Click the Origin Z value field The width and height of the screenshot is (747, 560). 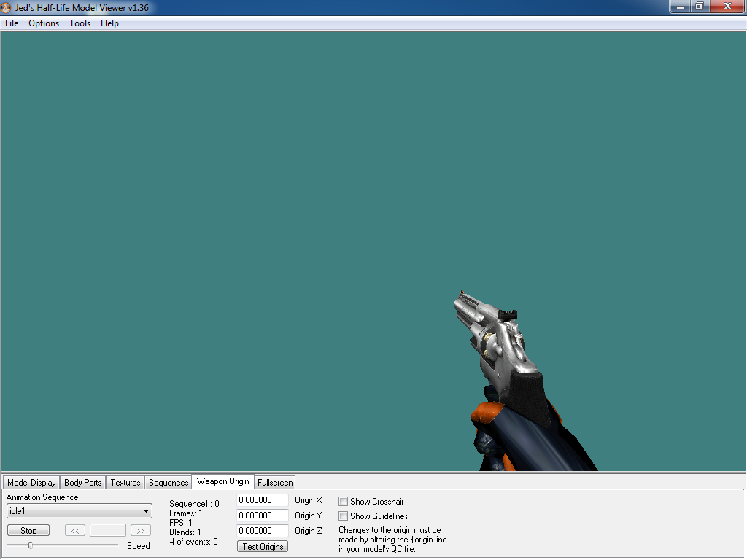[263, 531]
